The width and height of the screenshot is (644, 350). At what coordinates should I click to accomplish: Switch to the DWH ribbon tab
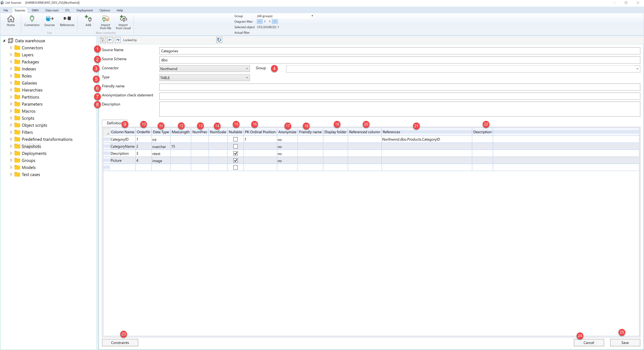click(35, 10)
